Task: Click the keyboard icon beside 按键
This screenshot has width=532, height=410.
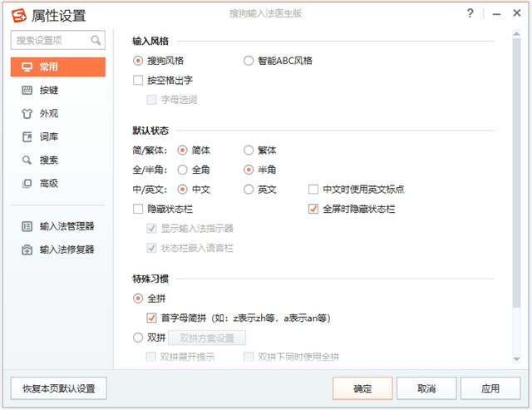Action: [27, 90]
